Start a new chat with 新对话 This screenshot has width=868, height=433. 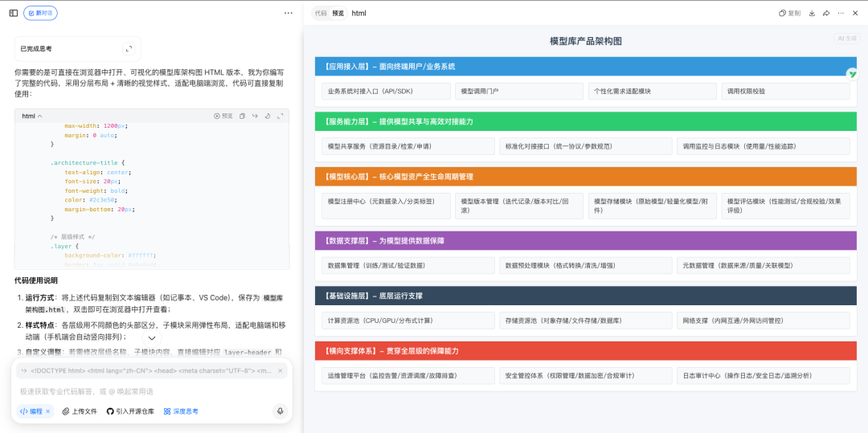[40, 13]
